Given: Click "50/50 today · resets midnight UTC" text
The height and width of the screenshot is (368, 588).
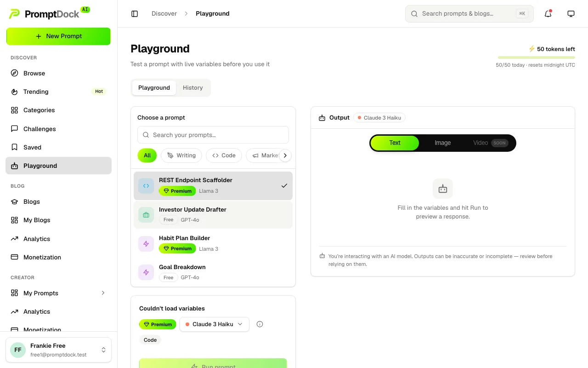Looking at the screenshot, I should [536, 65].
